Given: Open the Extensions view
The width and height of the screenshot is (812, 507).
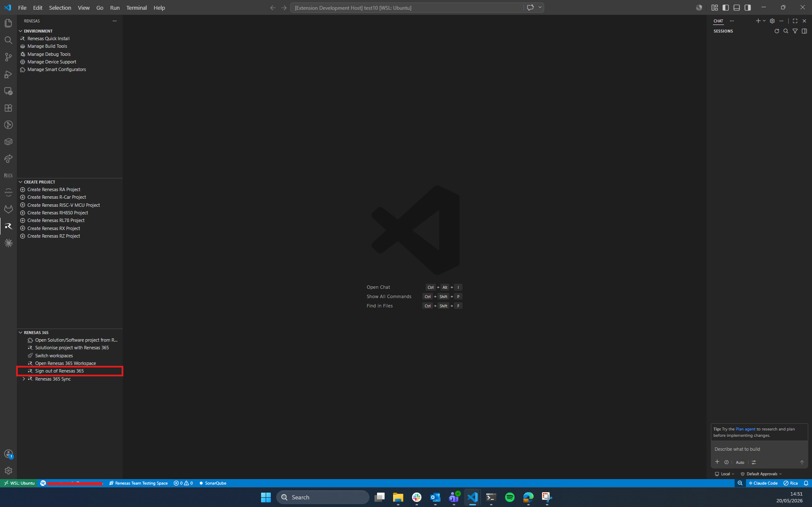Looking at the screenshot, I should tap(8, 108).
